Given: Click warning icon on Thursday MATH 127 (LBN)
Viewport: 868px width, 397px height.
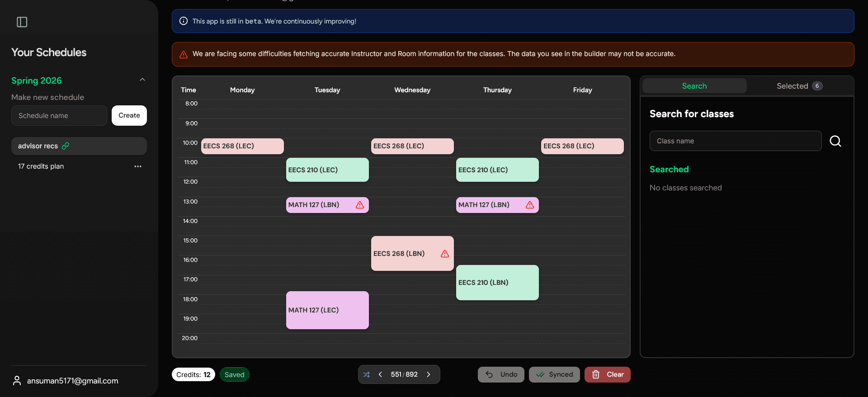Looking at the screenshot, I should pyautogui.click(x=530, y=205).
